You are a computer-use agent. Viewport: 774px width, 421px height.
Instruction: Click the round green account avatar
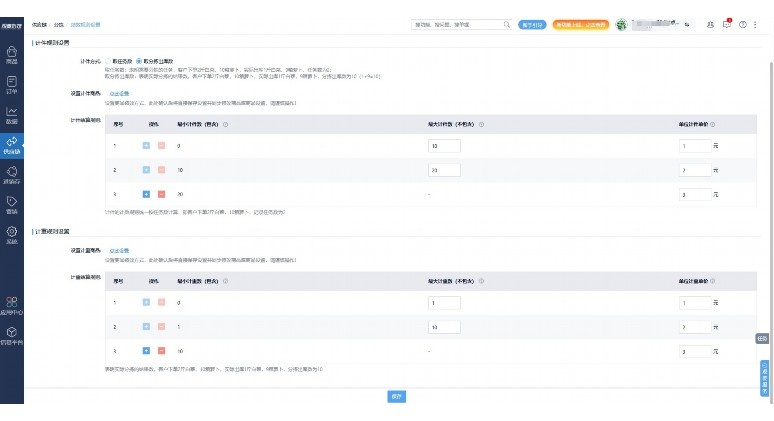[622, 24]
